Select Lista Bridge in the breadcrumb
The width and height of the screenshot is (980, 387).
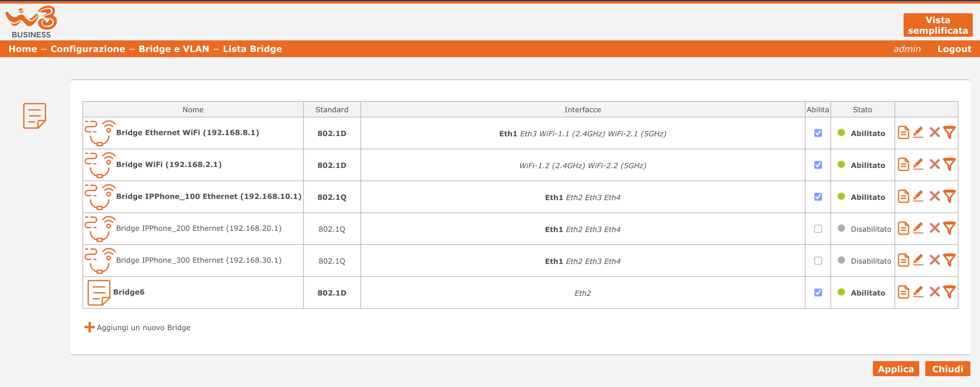click(x=252, y=49)
